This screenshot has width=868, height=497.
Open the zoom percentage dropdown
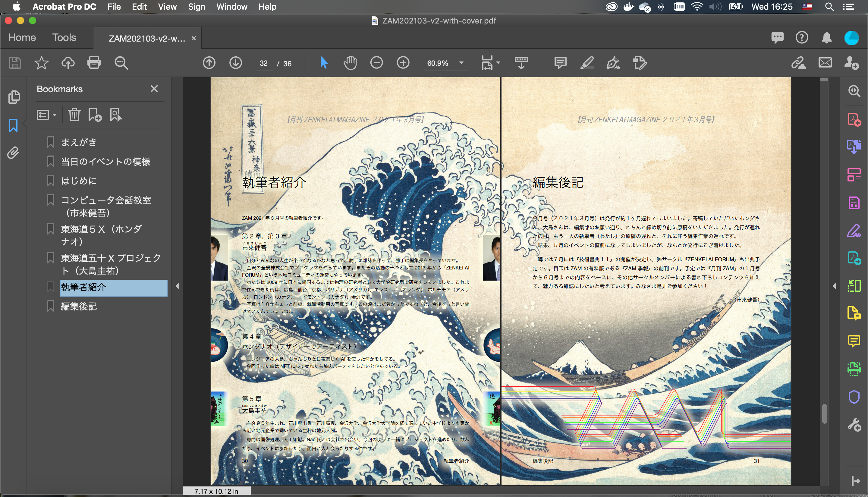461,63
